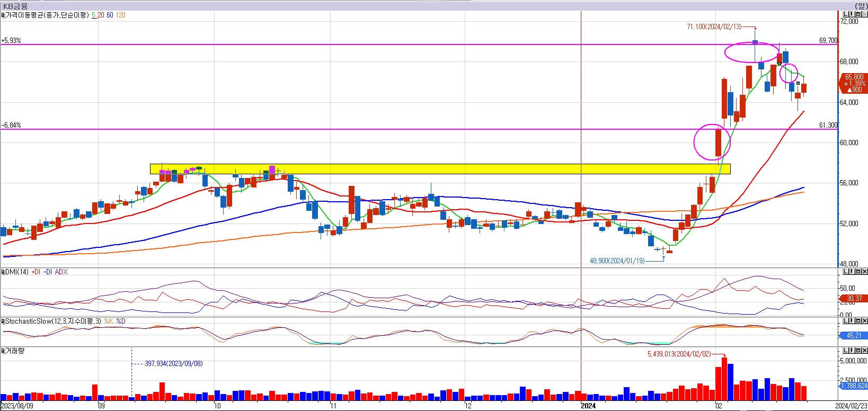
Task: Select the %D legend in Stochastic panel
Action: point(121,321)
